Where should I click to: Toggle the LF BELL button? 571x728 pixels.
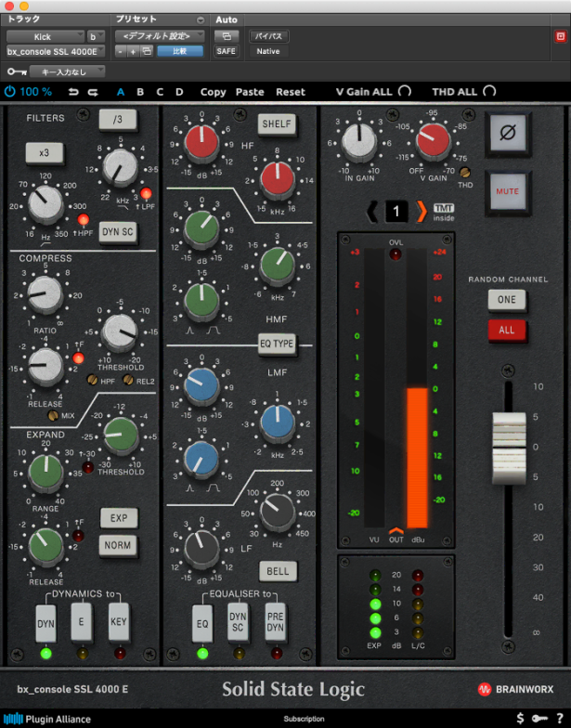278,571
